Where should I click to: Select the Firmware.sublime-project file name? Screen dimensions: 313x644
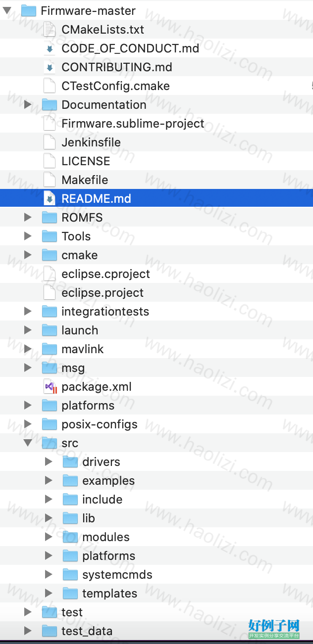click(x=133, y=124)
